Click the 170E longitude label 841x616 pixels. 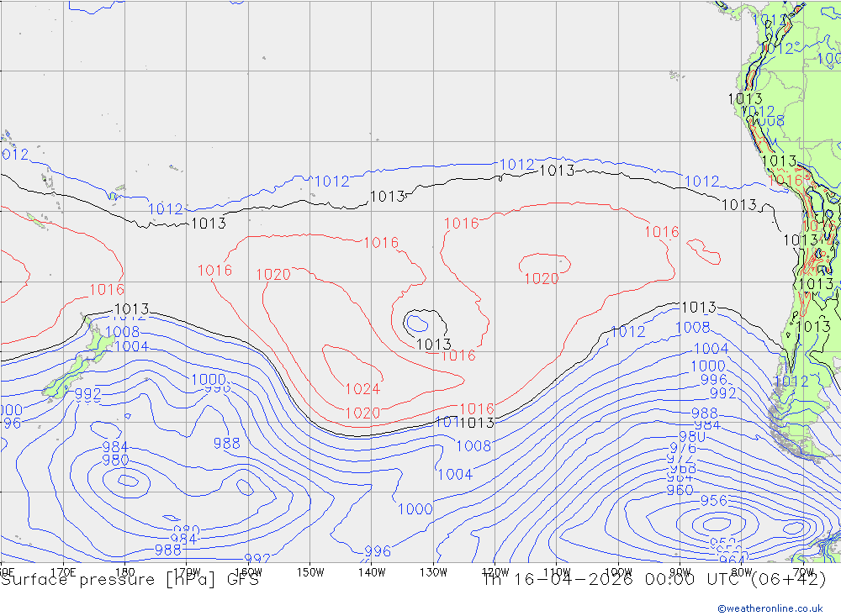(63, 572)
